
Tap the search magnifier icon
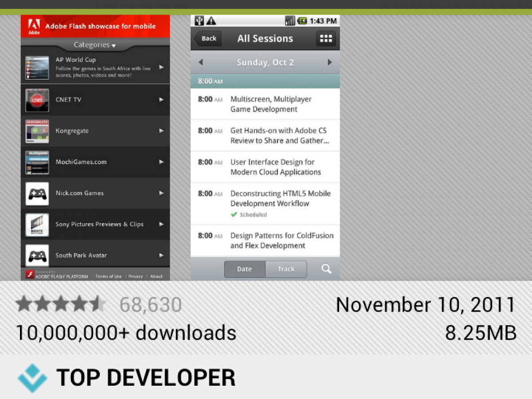click(326, 269)
